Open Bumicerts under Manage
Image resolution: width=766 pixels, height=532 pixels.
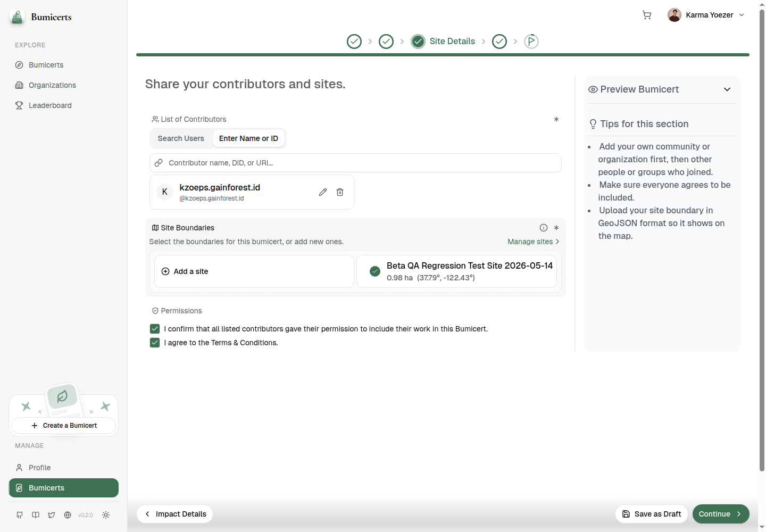[63, 488]
